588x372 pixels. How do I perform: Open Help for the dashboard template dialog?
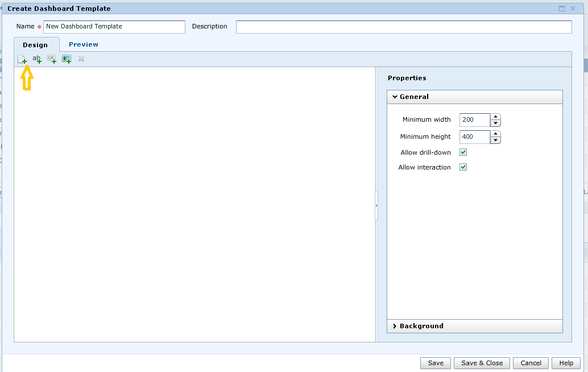pos(566,362)
